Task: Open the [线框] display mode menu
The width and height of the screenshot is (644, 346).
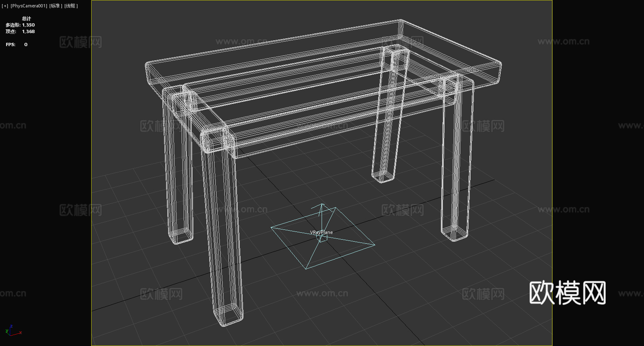Action: pos(71,6)
